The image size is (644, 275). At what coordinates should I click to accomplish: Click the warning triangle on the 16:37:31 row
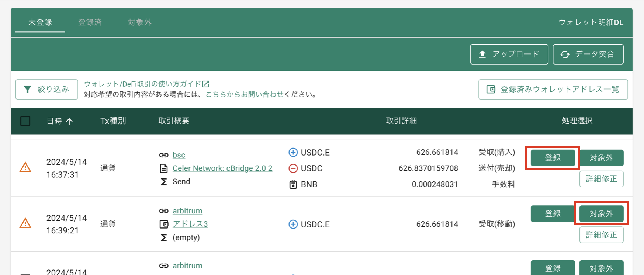pos(25,168)
